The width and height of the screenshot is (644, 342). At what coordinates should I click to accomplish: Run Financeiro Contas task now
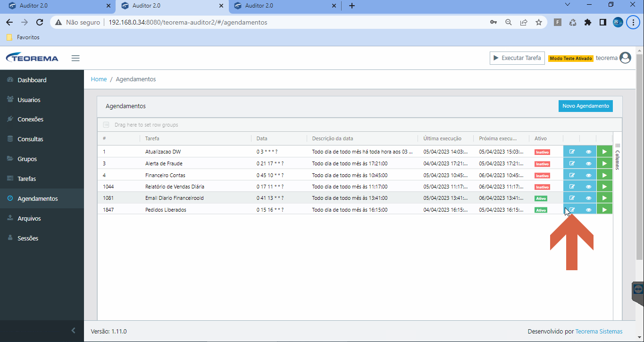click(604, 175)
